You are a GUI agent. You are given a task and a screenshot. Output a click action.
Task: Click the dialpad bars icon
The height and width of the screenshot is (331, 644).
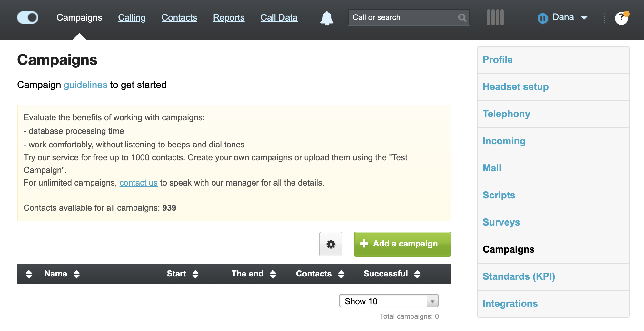click(495, 18)
